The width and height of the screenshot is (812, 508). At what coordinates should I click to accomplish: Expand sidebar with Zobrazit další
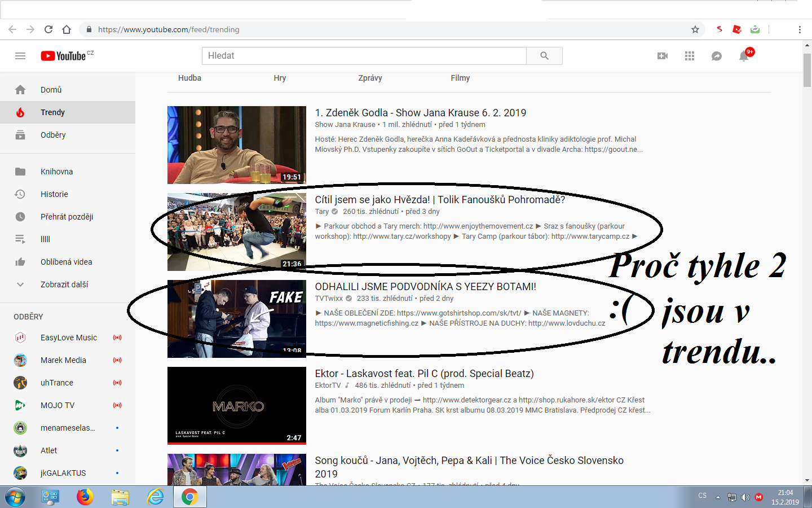click(64, 284)
